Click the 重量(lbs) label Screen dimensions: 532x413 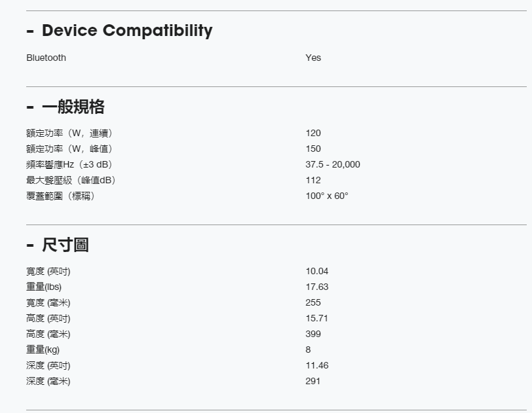44,287
